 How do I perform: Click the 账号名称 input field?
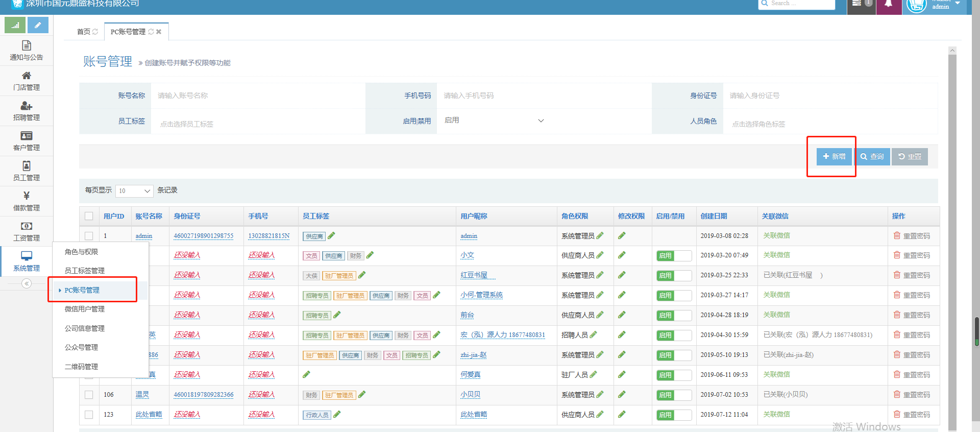pos(258,95)
